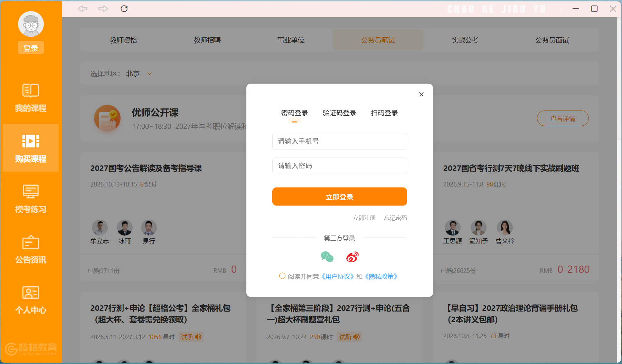Open the 忘记密码 link

click(x=395, y=218)
